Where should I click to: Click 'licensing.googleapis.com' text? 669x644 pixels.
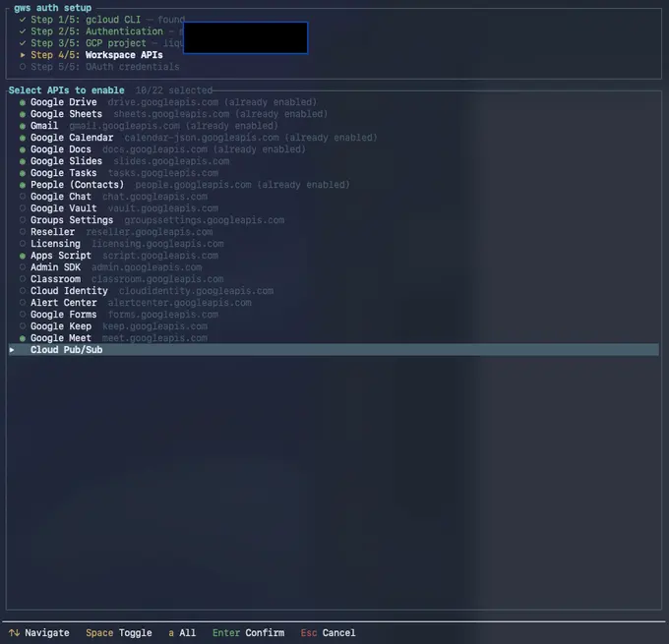coord(157,244)
